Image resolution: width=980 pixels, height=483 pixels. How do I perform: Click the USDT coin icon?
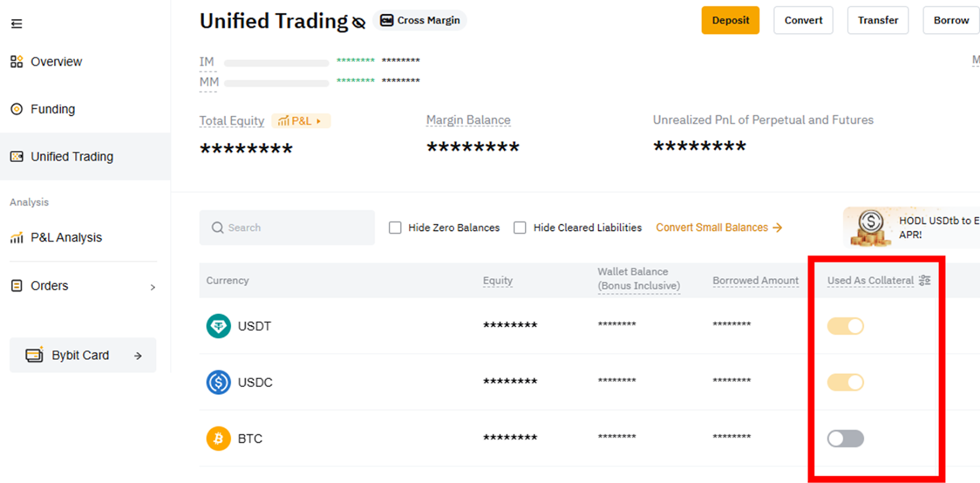click(218, 325)
